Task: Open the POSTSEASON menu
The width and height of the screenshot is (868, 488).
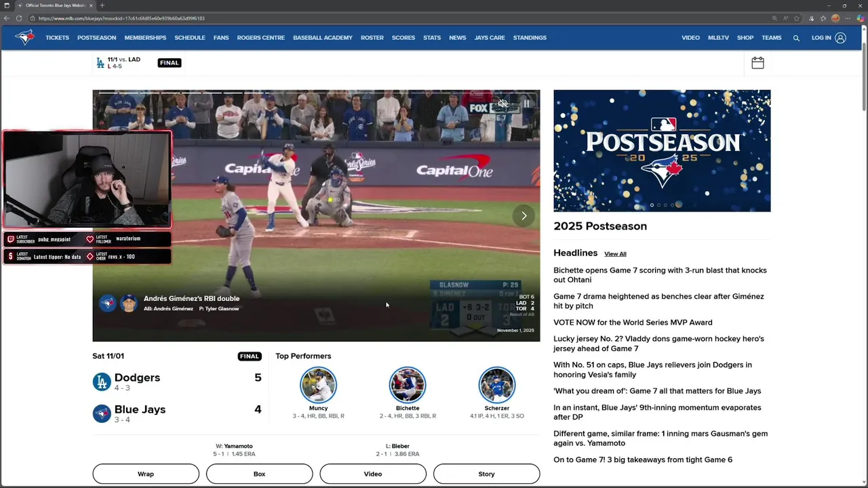Action: point(96,38)
